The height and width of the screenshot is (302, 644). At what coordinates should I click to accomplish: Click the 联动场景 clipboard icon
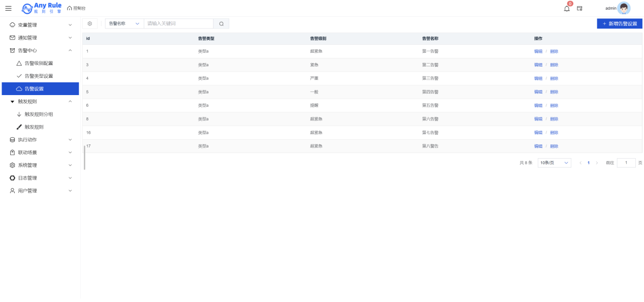point(13,152)
